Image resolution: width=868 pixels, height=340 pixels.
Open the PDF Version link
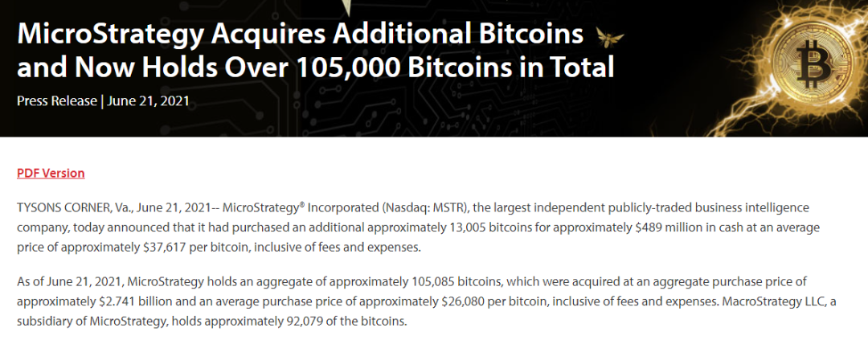[51, 174]
